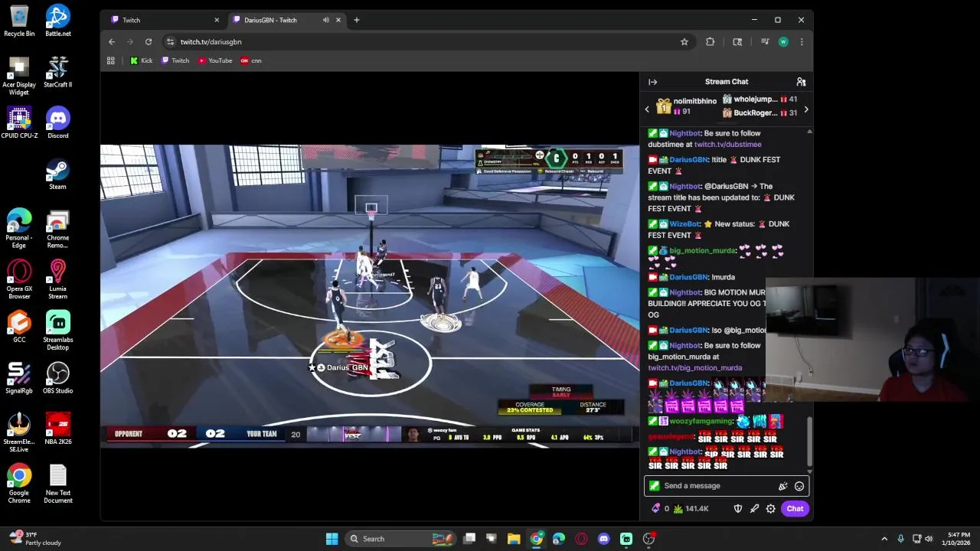
Task: Open the Bits cheer icon in the message box
Action: [782, 486]
